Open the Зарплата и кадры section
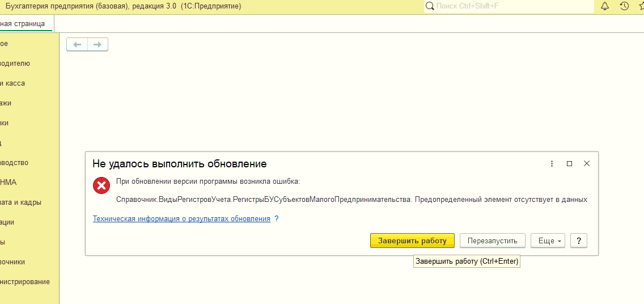The width and height of the screenshot is (644, 304). pos(20,202)
